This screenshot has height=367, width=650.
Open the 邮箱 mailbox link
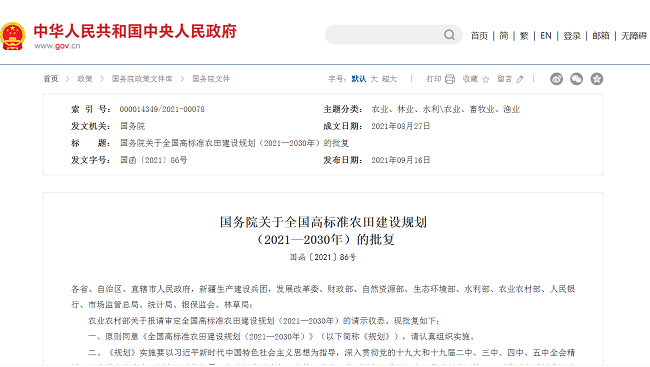point(601,36)
